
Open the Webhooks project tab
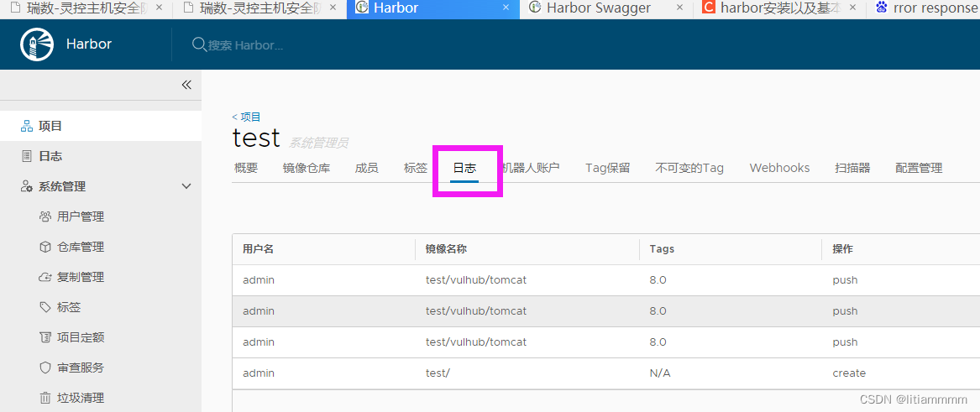779,168
